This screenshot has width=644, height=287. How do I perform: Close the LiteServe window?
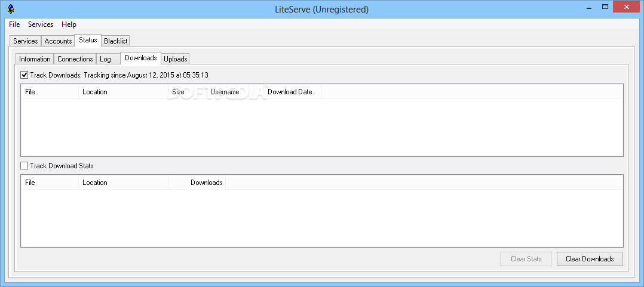click(627, 7)
